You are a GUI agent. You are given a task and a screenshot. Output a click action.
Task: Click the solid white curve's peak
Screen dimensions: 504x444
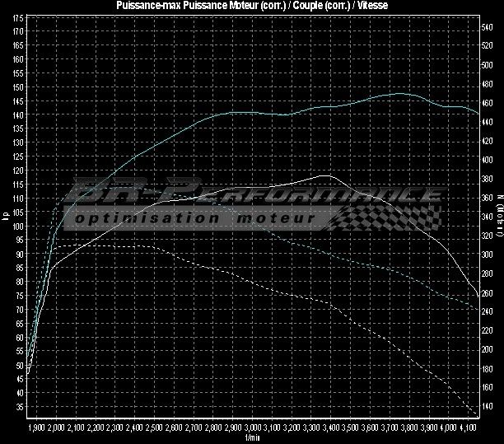[326, 175]
